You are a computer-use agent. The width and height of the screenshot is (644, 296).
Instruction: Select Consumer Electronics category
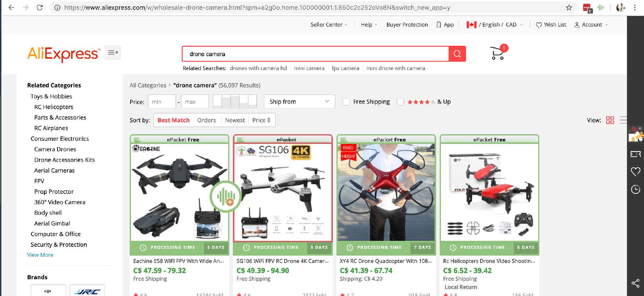coord(60,139)
